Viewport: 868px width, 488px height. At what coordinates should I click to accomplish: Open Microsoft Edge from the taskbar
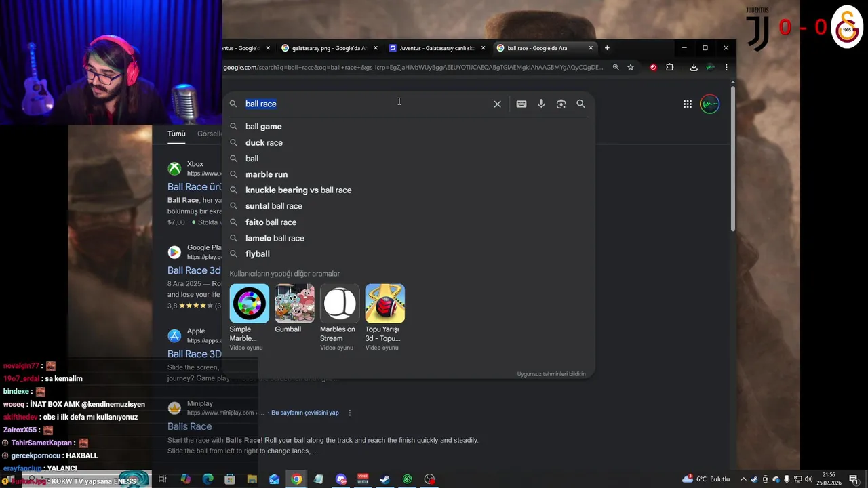click(208, 479)
